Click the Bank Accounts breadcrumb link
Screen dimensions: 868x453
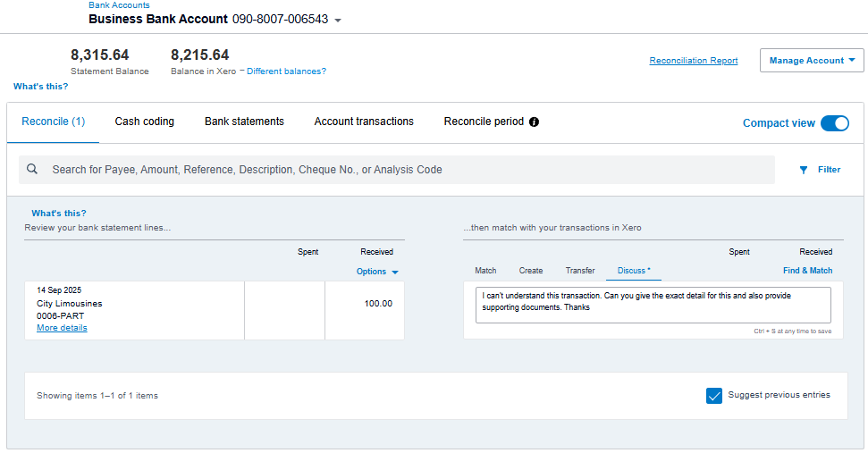(x=119, y=5)
